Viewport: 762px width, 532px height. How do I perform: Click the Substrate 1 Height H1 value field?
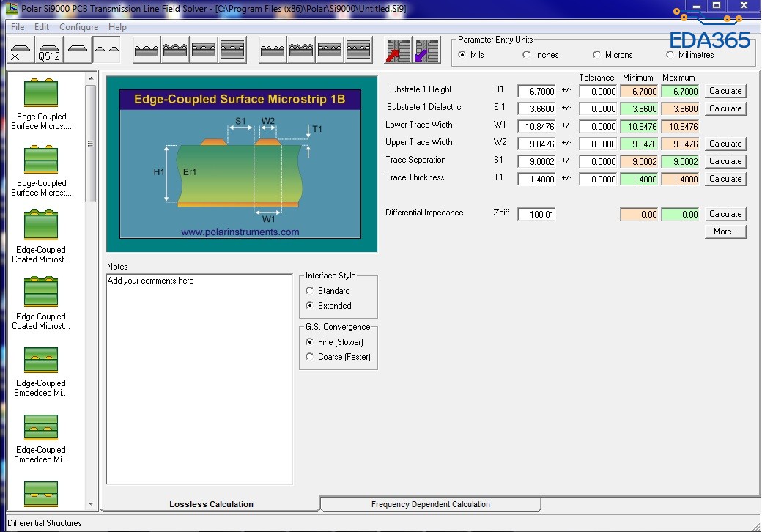pyautogui.click(x=537, y=92)
